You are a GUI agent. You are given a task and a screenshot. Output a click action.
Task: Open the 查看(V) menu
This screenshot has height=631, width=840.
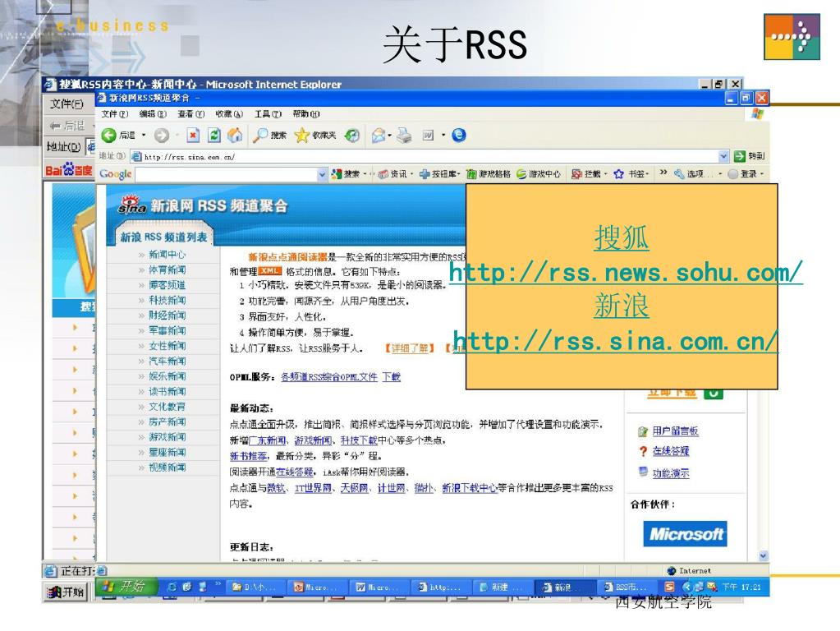click(x=190, y=113)
